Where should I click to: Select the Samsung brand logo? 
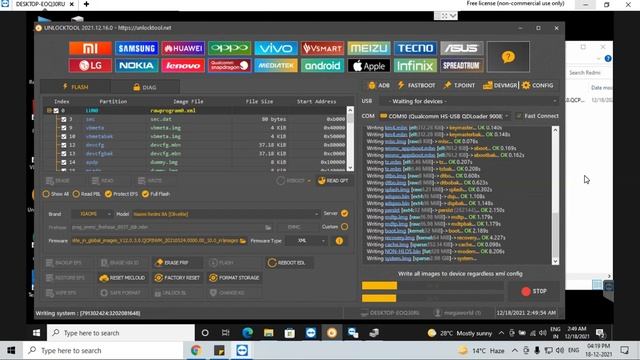pyautogui.click(x=136, y=48)
